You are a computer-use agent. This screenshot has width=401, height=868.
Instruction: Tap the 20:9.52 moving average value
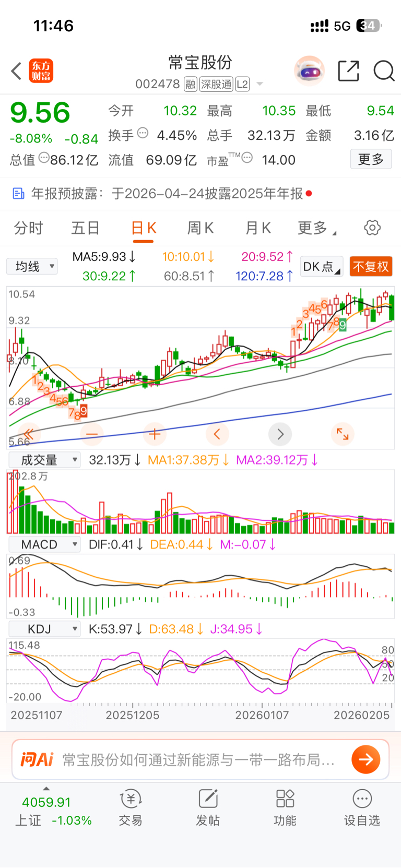267,257
